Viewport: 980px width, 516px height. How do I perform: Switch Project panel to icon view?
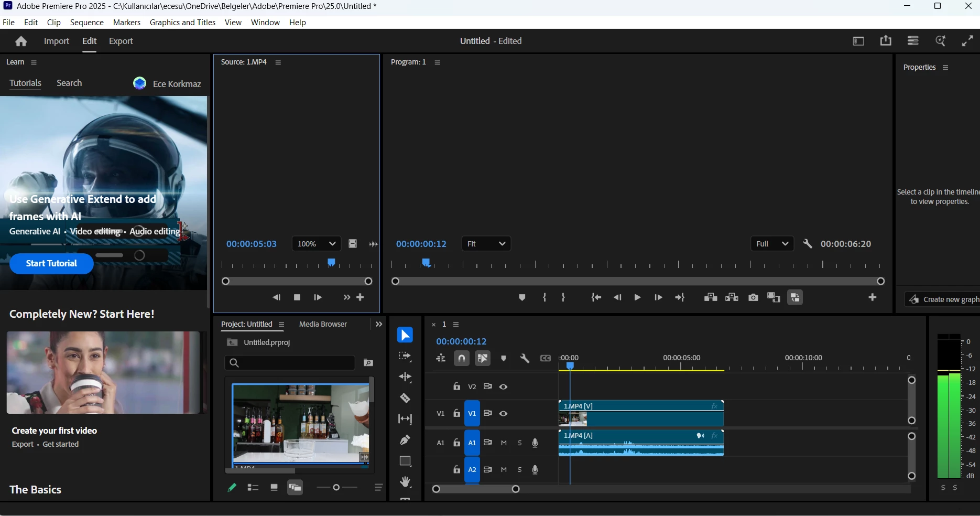274,488
